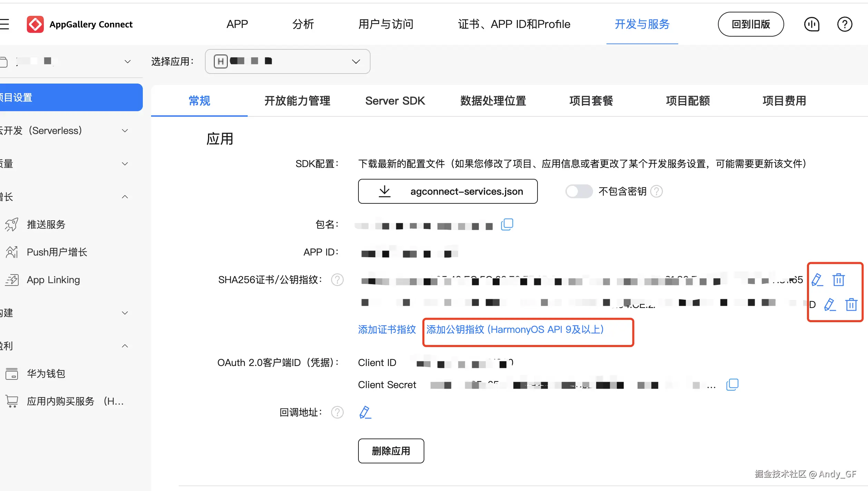
Task: Delete the first SHA256 fingerprint
Action: tap(838, 280)
